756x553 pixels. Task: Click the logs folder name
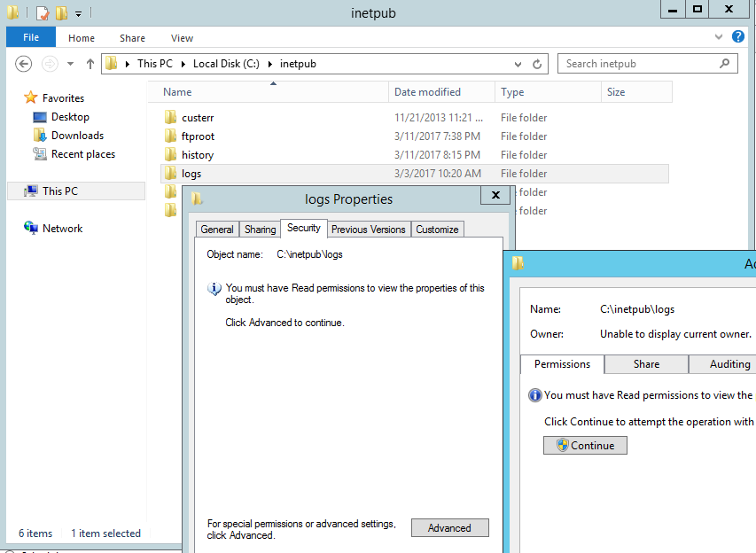click(x=191, y=174)
